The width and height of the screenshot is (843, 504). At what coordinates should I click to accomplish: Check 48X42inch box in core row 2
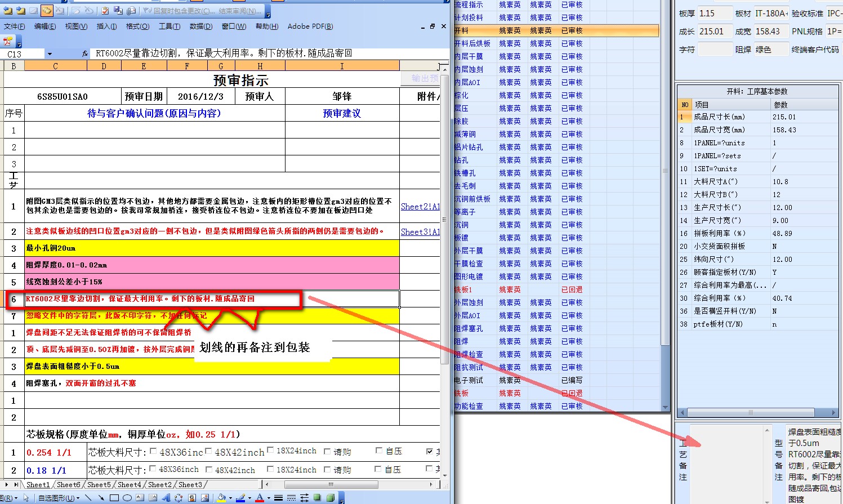[x=209, y=469]
